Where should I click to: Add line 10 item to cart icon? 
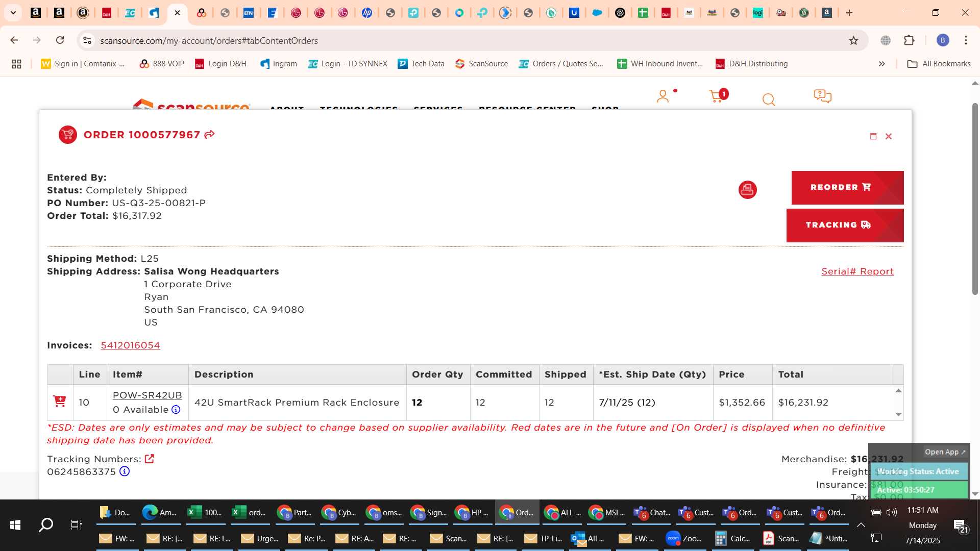60,402
